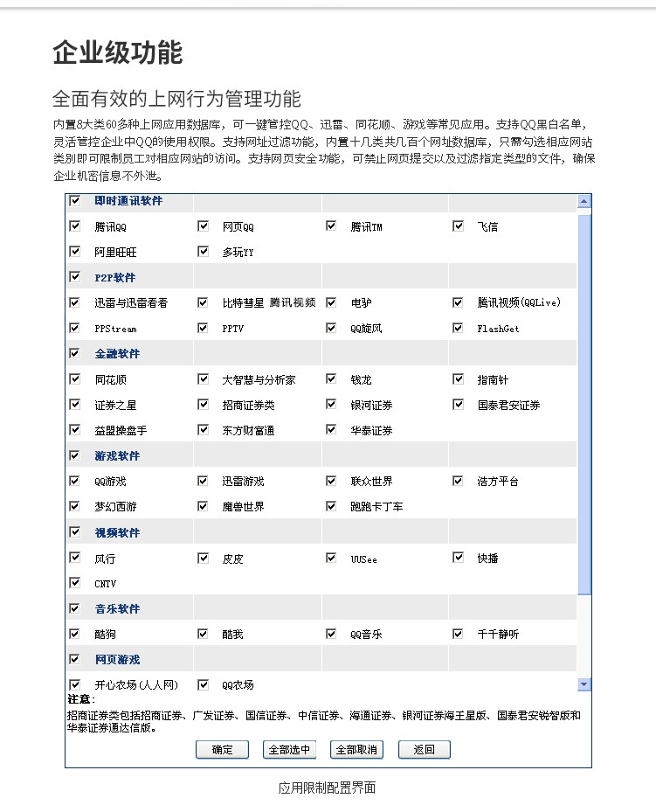Toggle the 皮皮 checkbox

coord(203,558)
